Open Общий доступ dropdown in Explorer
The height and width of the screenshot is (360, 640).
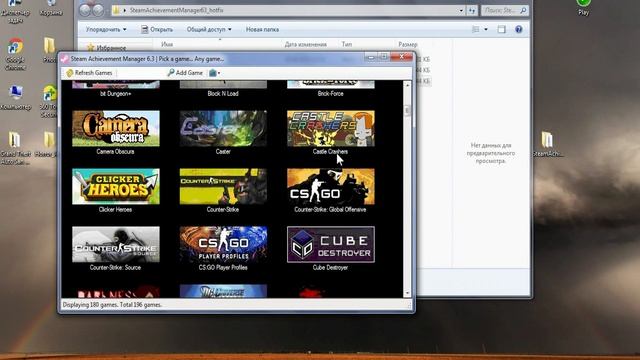tap(209, 29)
